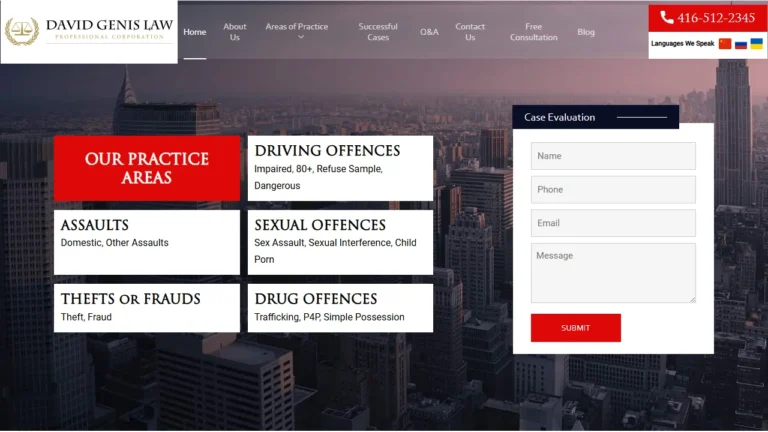Click the David Genis Law logo
This screenshot has height=432, width=768.
pos(89,32)
